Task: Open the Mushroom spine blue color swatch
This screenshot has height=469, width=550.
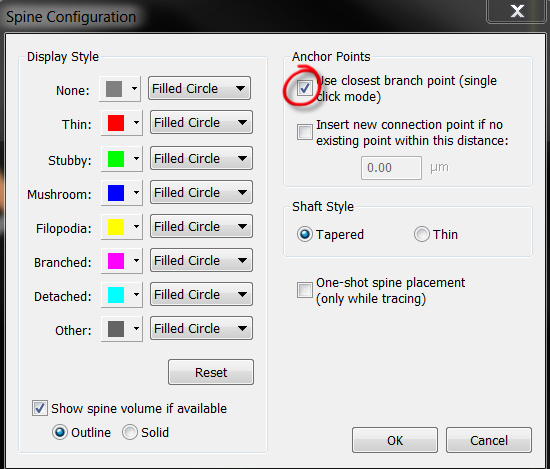Action: point(116,193)
